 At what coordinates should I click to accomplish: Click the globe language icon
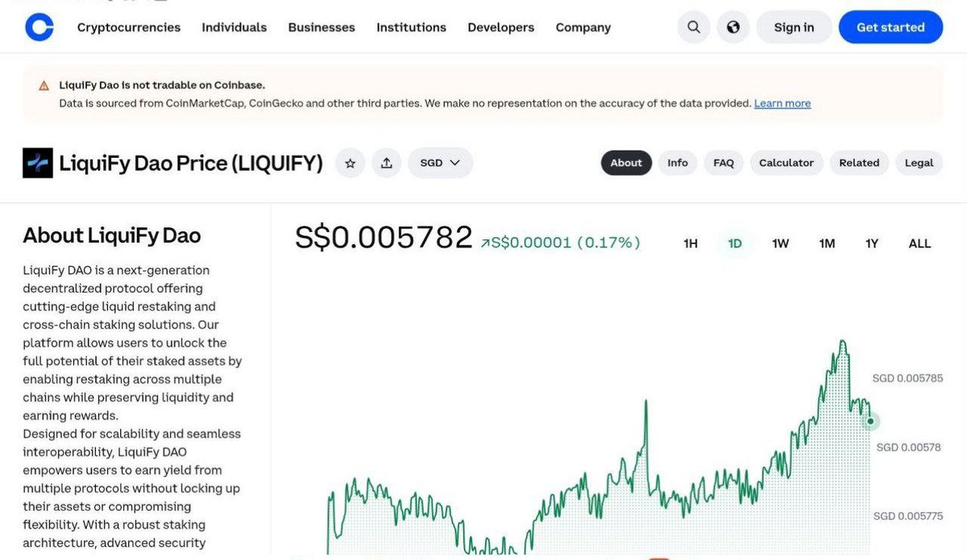tap(733, 27)
